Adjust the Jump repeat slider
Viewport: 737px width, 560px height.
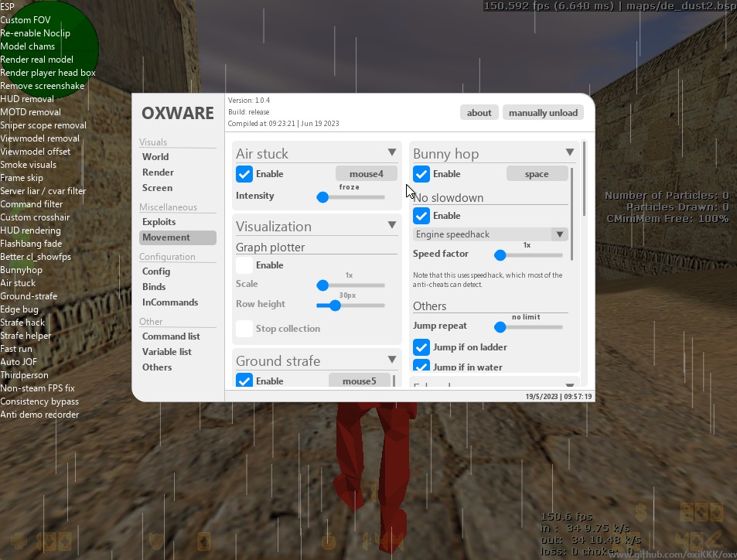pyautogui.click(x=529, y=327)
